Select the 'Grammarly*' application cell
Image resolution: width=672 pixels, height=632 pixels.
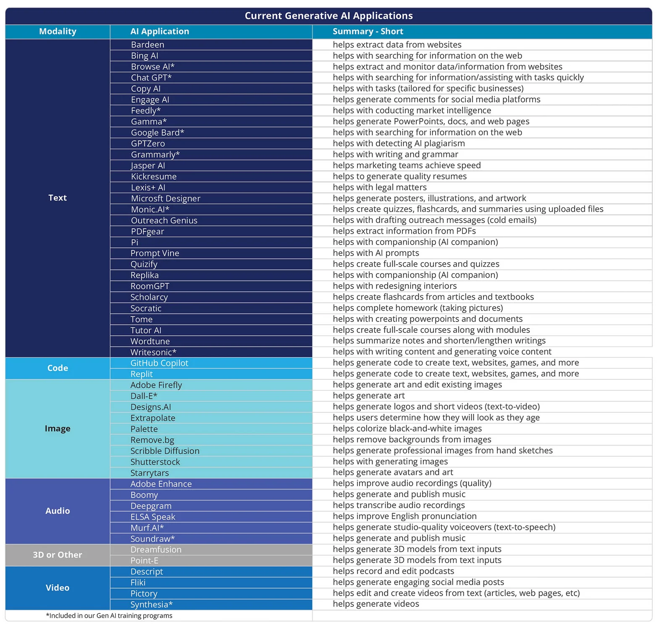(x=211, y=154)
